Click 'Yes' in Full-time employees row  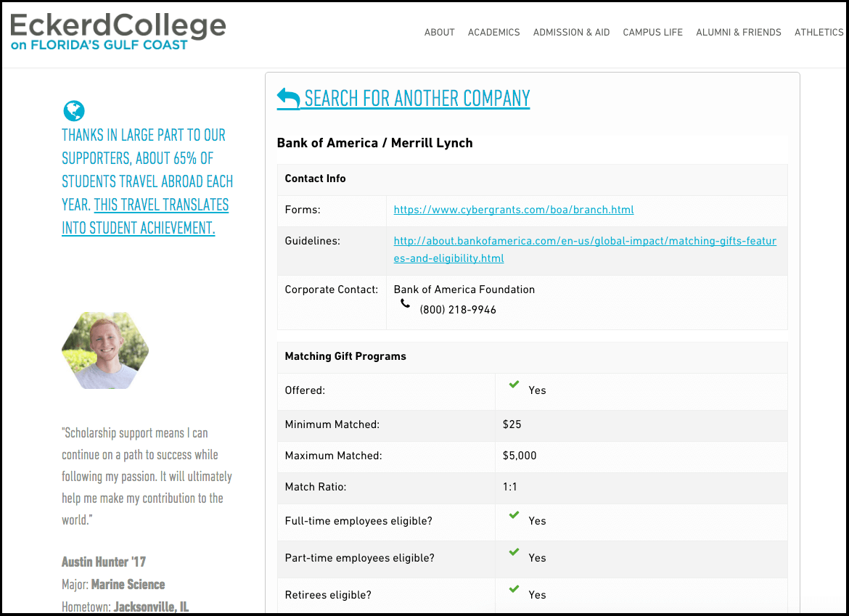pyautogui.click(x=537, y=521)
